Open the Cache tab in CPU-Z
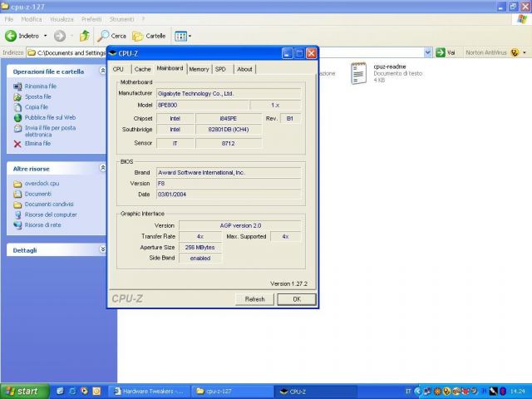 [x=142, y=69]
